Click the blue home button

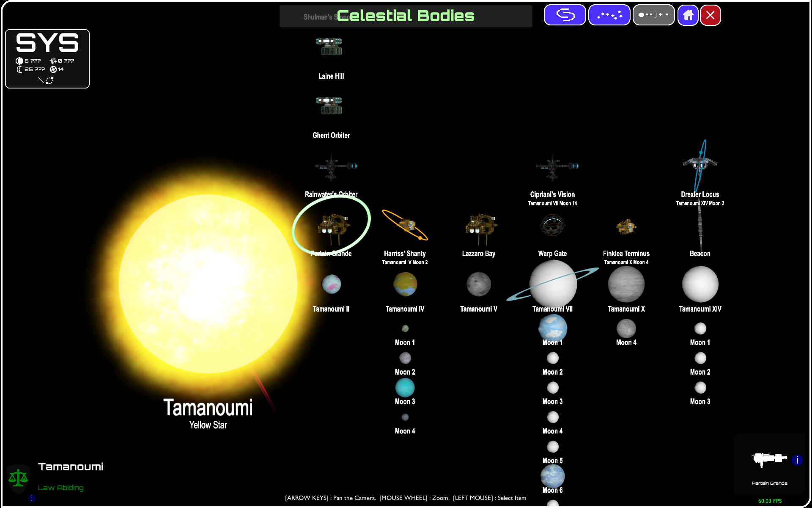pos(688,15)
